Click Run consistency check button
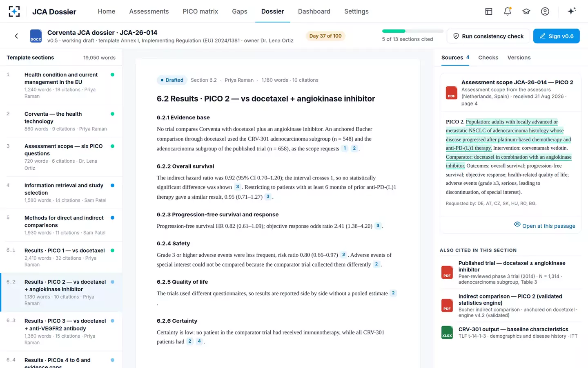 [x=488, y=36]
